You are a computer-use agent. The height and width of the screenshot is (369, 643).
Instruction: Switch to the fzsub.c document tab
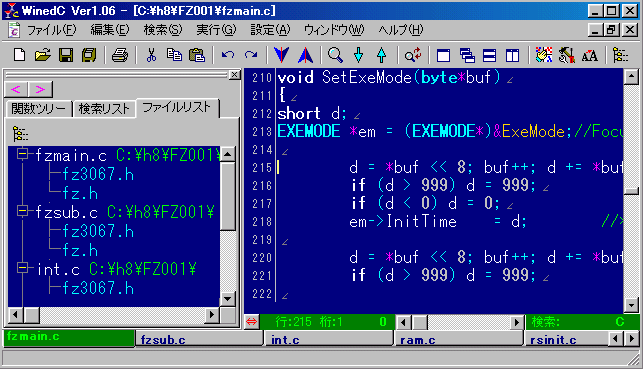pos(199,339)
